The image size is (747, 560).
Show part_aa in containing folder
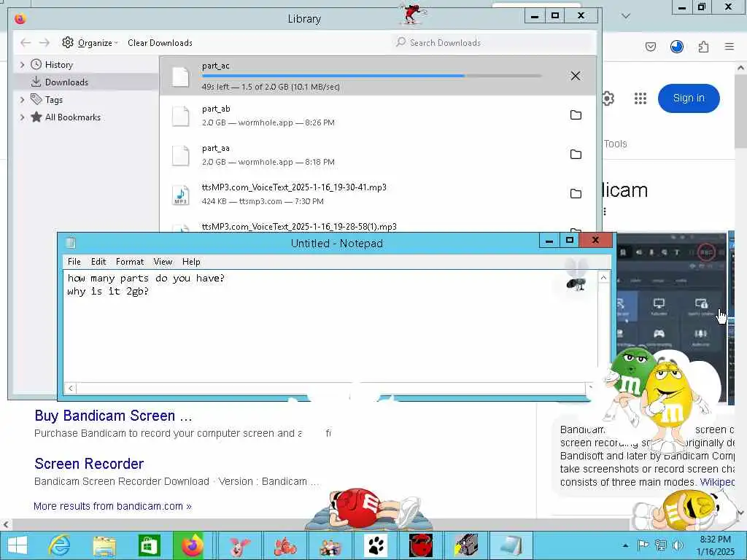[x=576, y=155]
